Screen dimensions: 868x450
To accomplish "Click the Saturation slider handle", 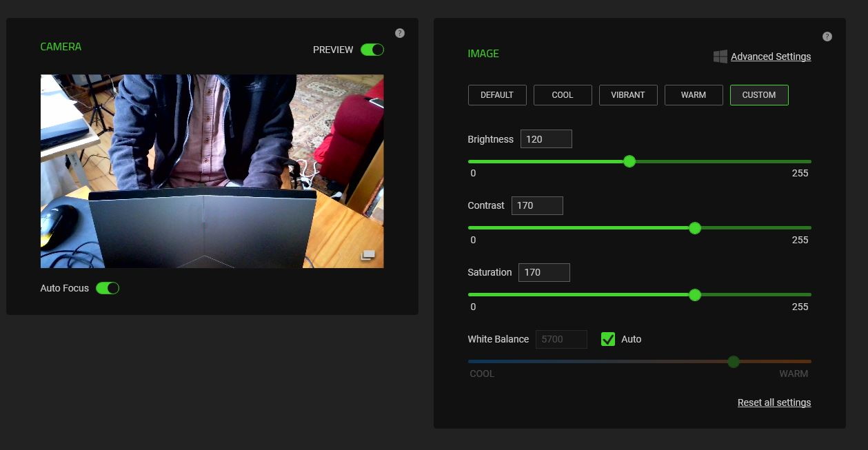I will point(695,295).
